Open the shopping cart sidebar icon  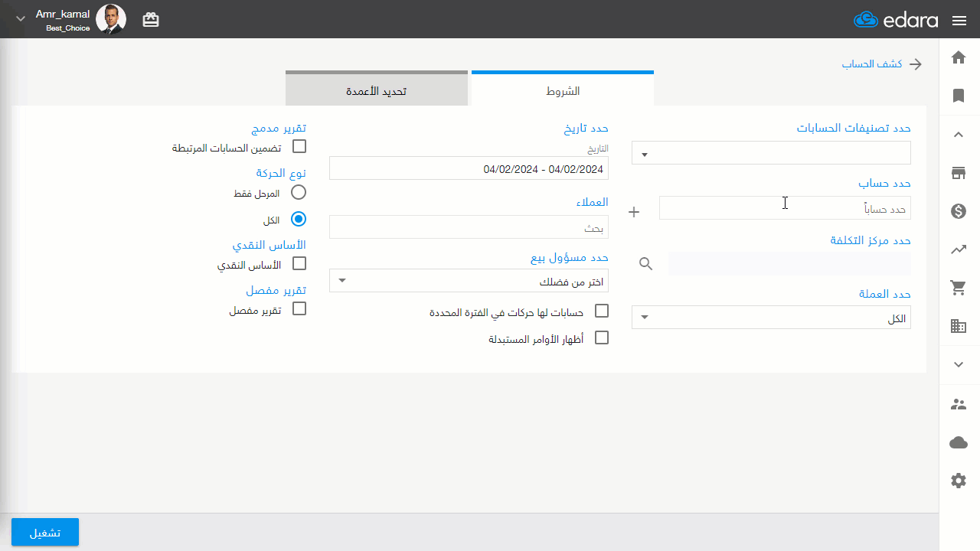959,288
